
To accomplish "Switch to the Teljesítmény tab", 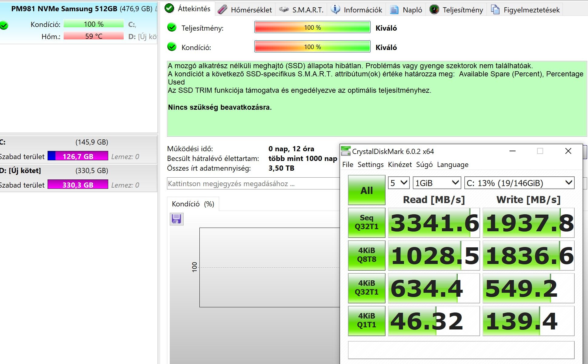I will click(x=456, y=10).
